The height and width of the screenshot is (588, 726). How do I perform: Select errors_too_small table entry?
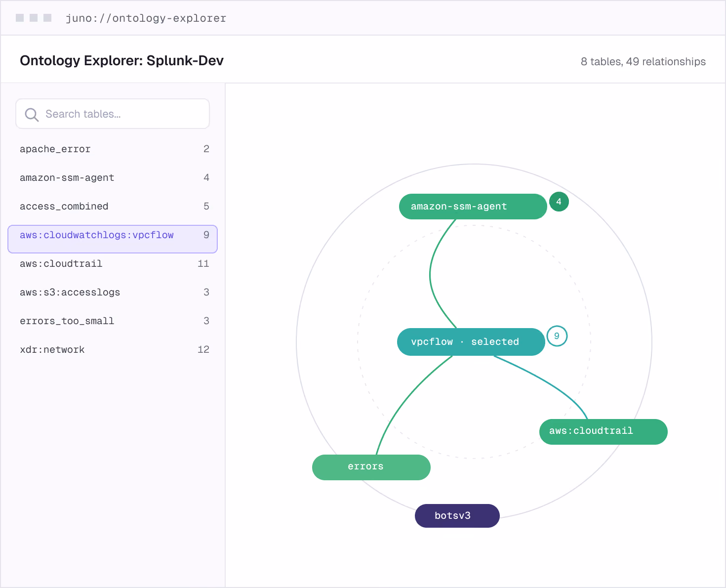(x=113, y=321)
